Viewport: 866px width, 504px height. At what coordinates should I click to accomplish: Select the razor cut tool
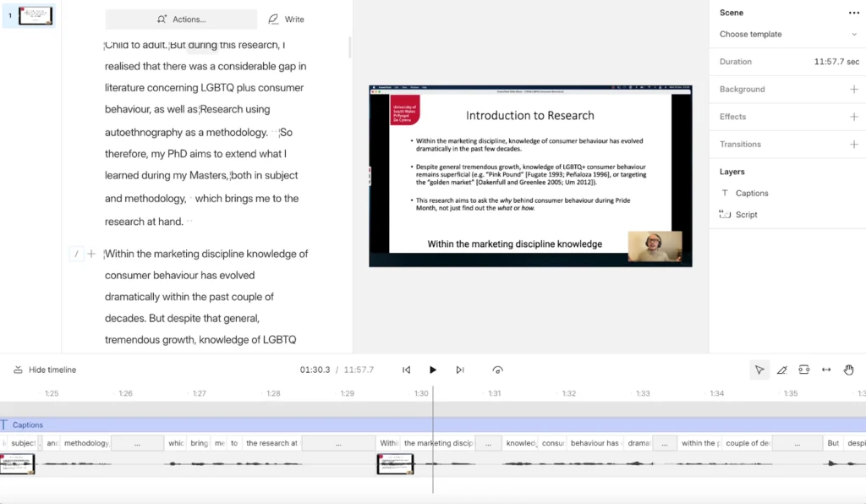click(x=781, y=370)
